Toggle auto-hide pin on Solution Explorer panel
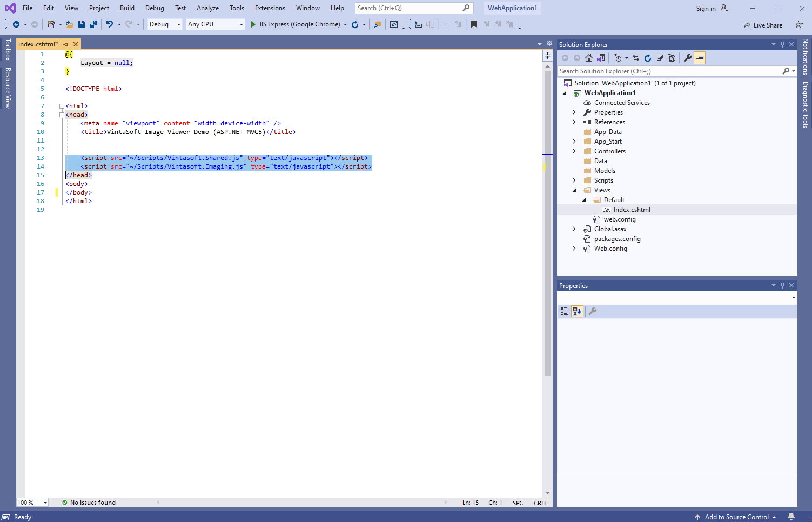The width and height of the screenshot is (812, 522). click(782, 44)
